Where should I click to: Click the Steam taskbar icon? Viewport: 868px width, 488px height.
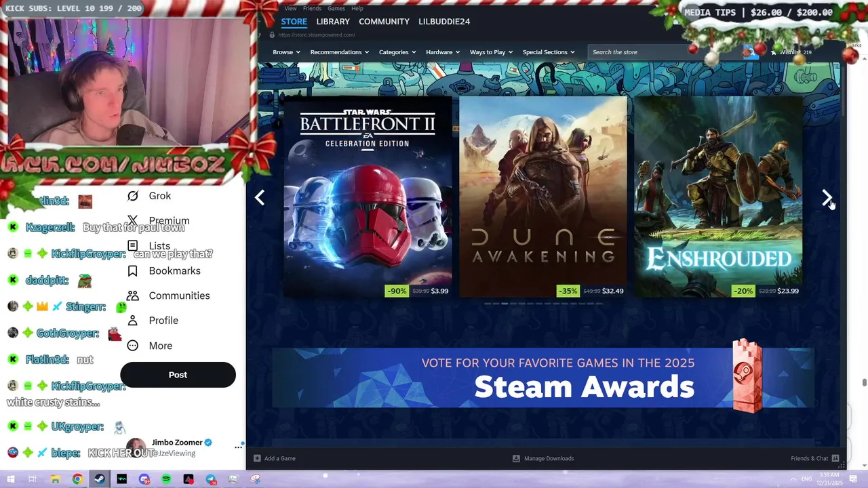pyautogui.click(x=100, y=479)
